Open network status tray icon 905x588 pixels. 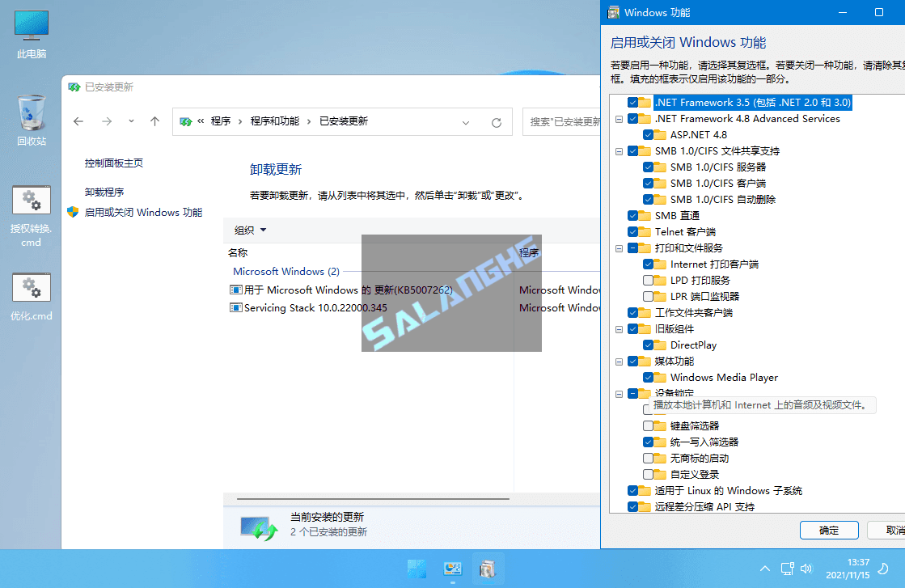787,569
